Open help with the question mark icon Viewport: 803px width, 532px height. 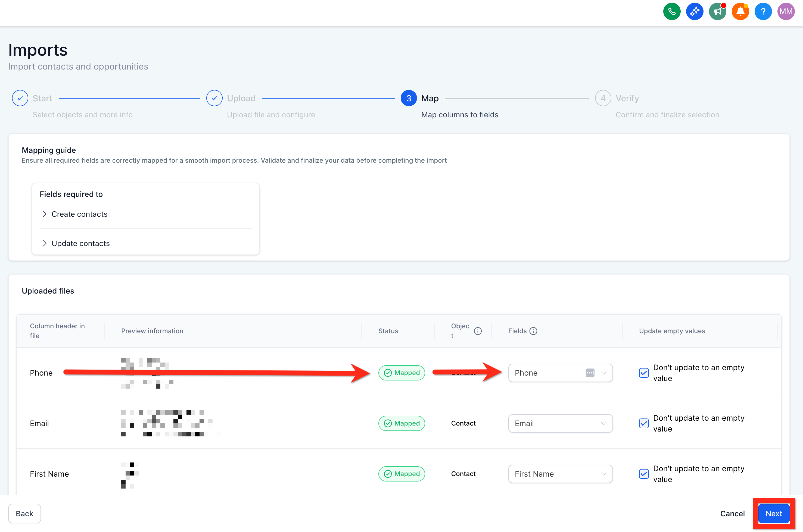763,11
